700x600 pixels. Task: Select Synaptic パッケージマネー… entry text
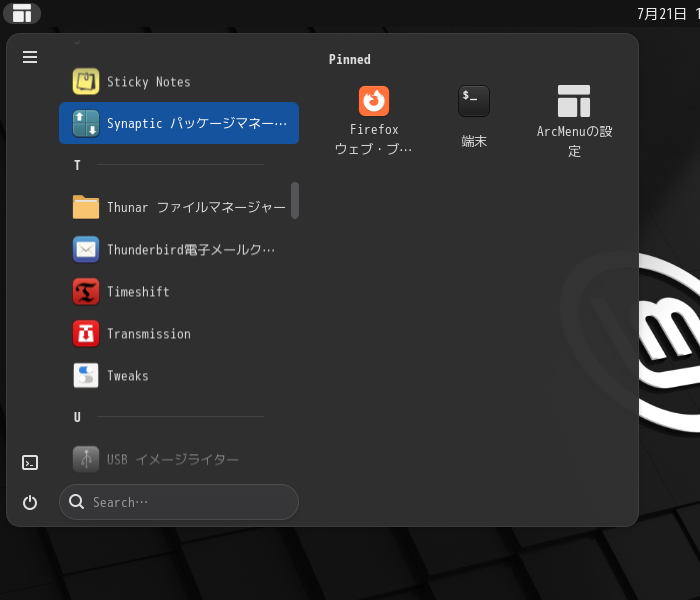pyautogui.click(x=197, y=123)
